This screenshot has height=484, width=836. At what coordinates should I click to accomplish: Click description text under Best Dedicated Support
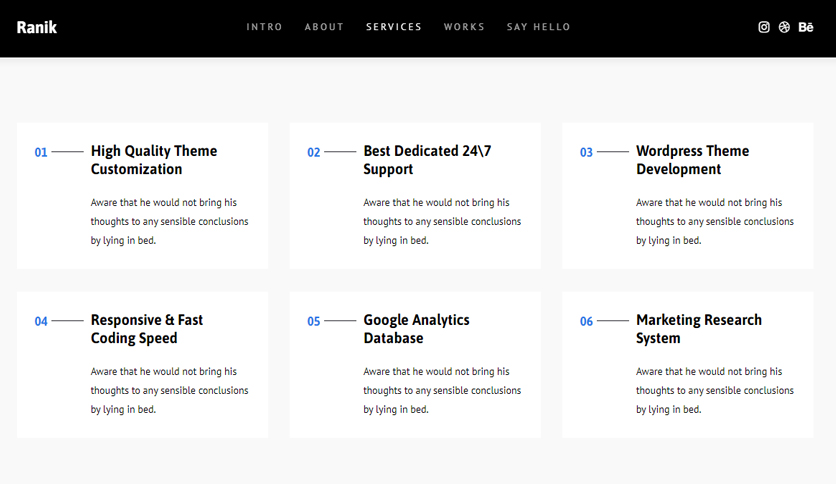[x=442, y=221]
